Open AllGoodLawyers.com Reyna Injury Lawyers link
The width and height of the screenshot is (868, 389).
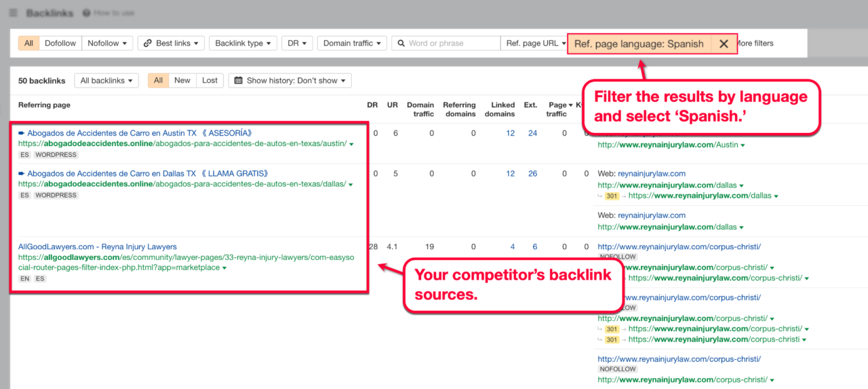[97, 246]
